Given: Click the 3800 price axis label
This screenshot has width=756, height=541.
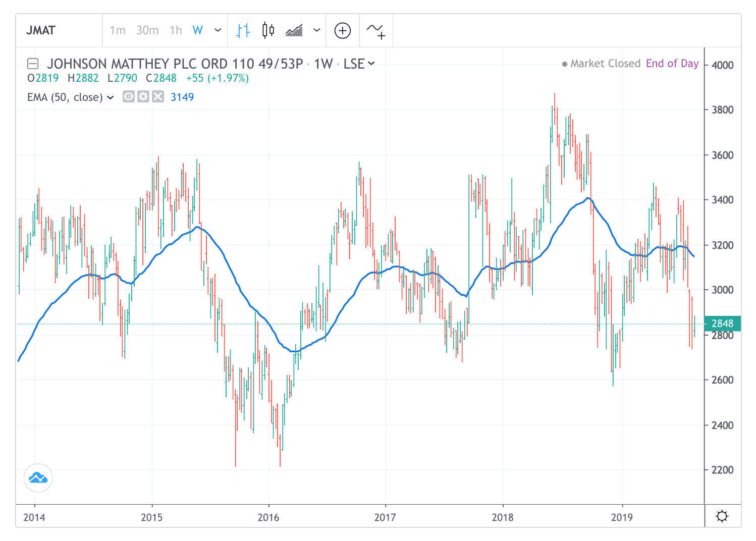Looking at the screenshot, I should (x=722, y=110).
